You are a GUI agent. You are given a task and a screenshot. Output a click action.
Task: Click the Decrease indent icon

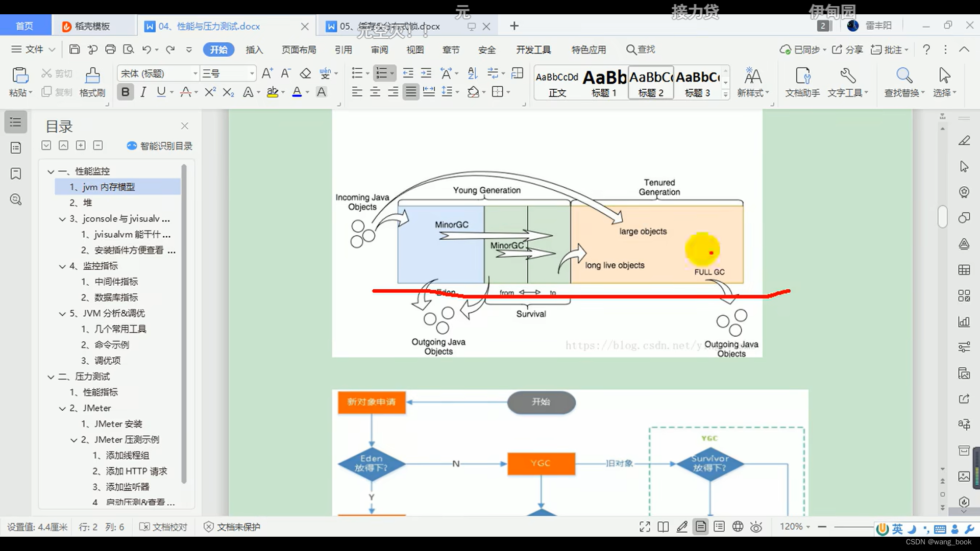tap(408, 73)
